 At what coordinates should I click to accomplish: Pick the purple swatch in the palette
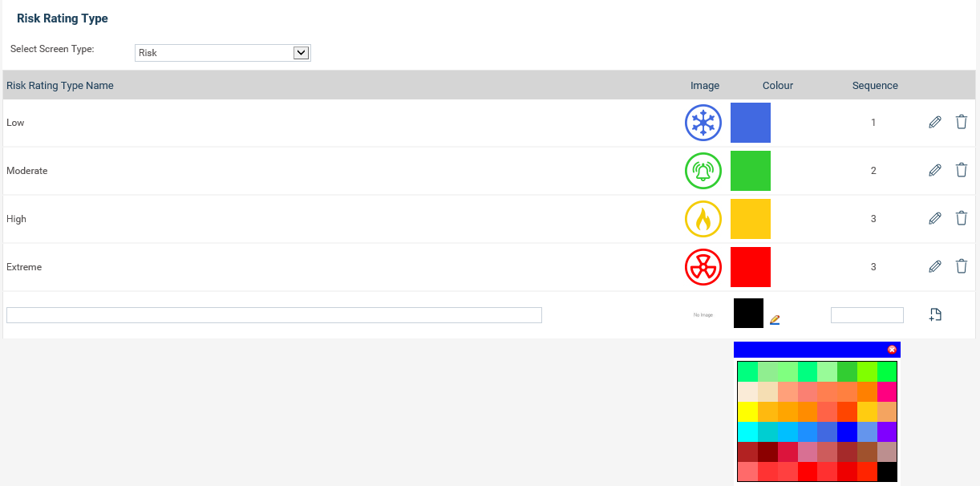coord(887,431)
